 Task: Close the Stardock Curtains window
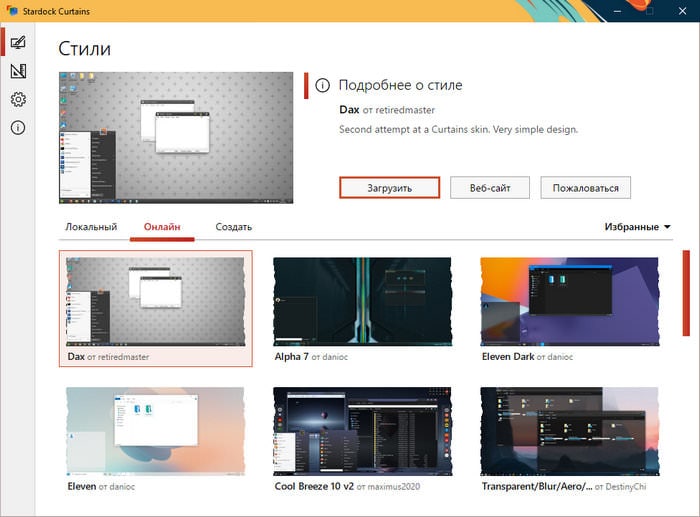(x=683, y=11)
